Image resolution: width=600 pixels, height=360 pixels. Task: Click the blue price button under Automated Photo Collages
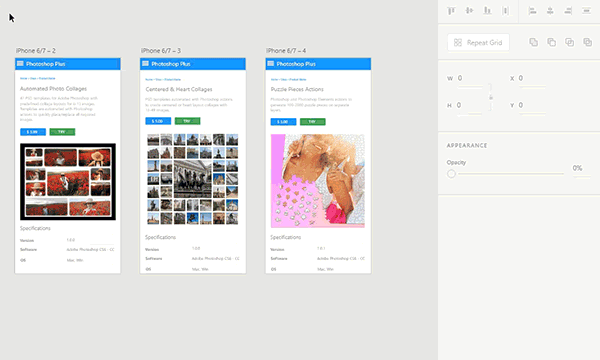coord(33,132)
